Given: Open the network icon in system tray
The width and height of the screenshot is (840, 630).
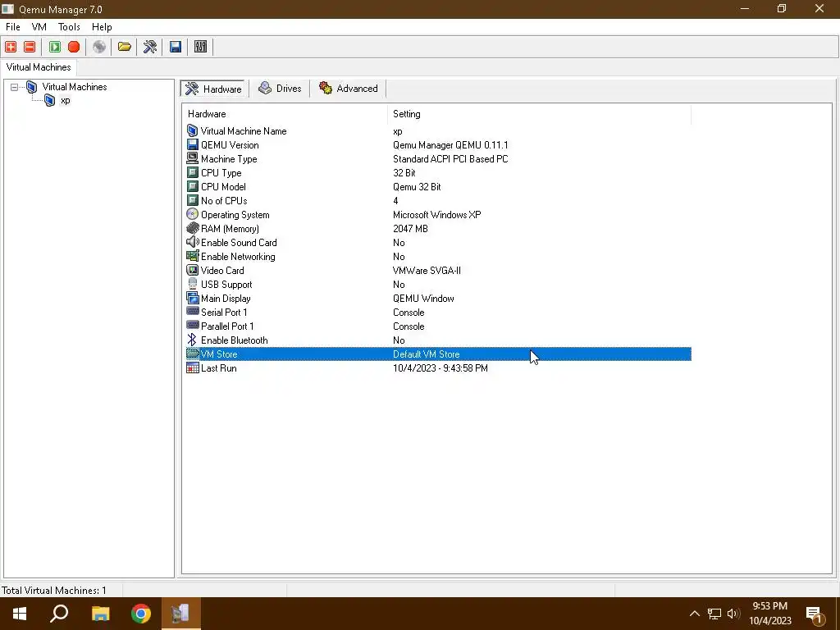Looking at the screenshot, I should point(714,614).
